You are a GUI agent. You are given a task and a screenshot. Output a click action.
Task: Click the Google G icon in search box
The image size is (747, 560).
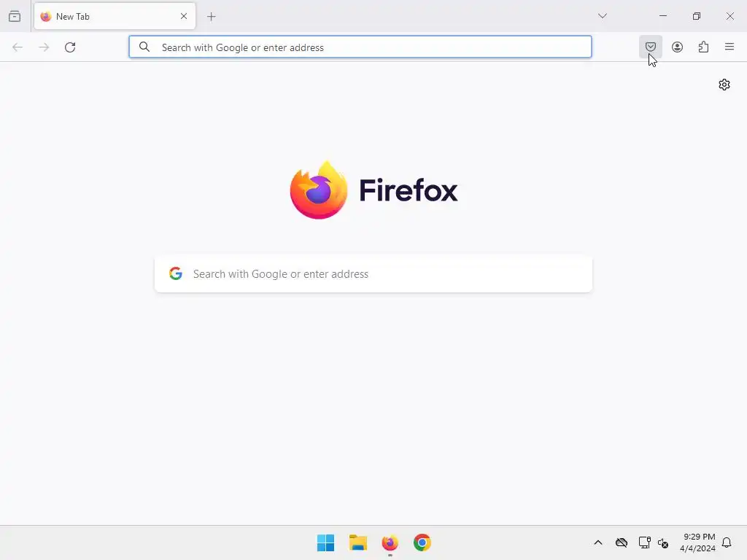[176, 273]
